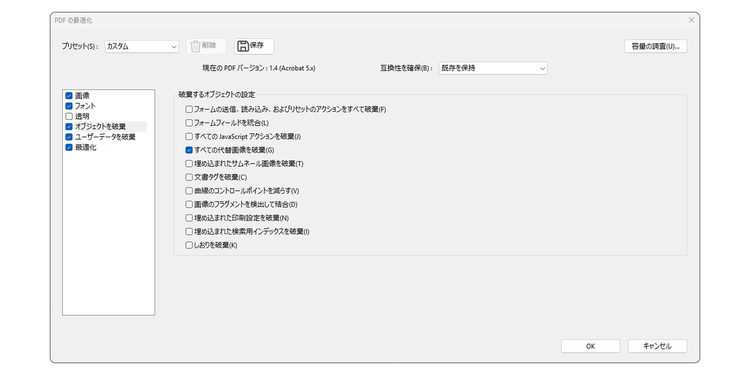The width and height of the screenshot is (750, 375).
Task: Select the フォント panel label in list
Action: pyautogui.click(x=85, y=106)
